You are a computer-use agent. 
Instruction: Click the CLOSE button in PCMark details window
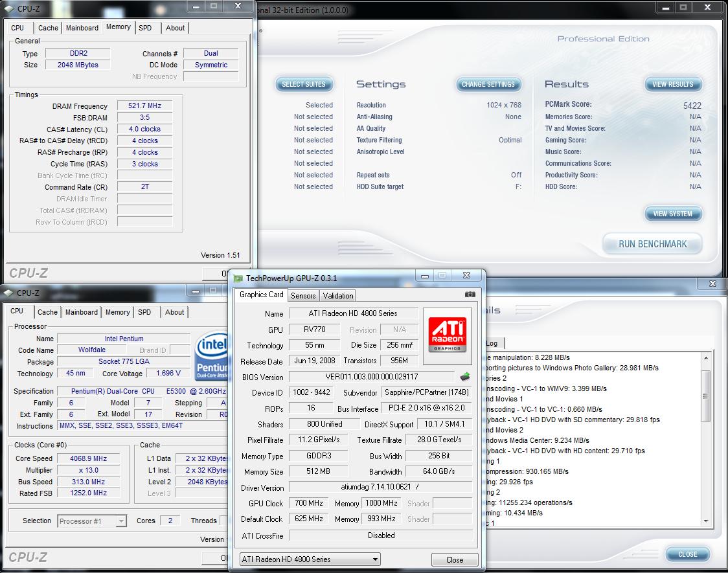click(688, 554)
